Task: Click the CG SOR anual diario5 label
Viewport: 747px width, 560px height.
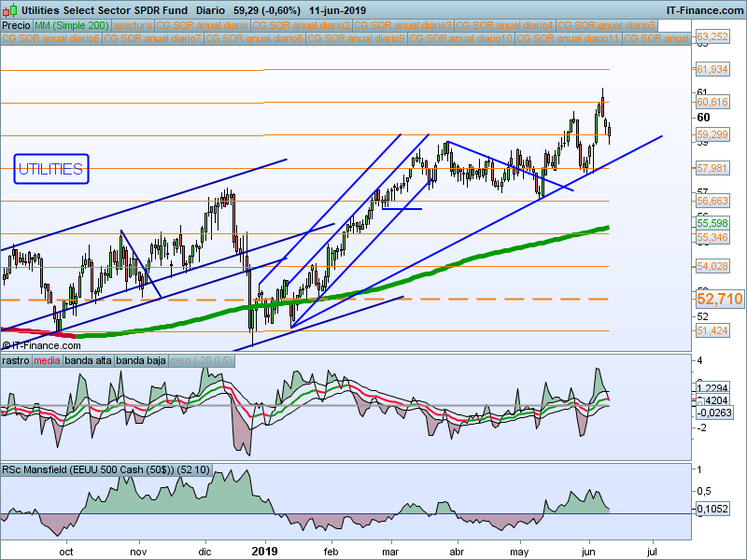Action: click(x=607, y=25)
